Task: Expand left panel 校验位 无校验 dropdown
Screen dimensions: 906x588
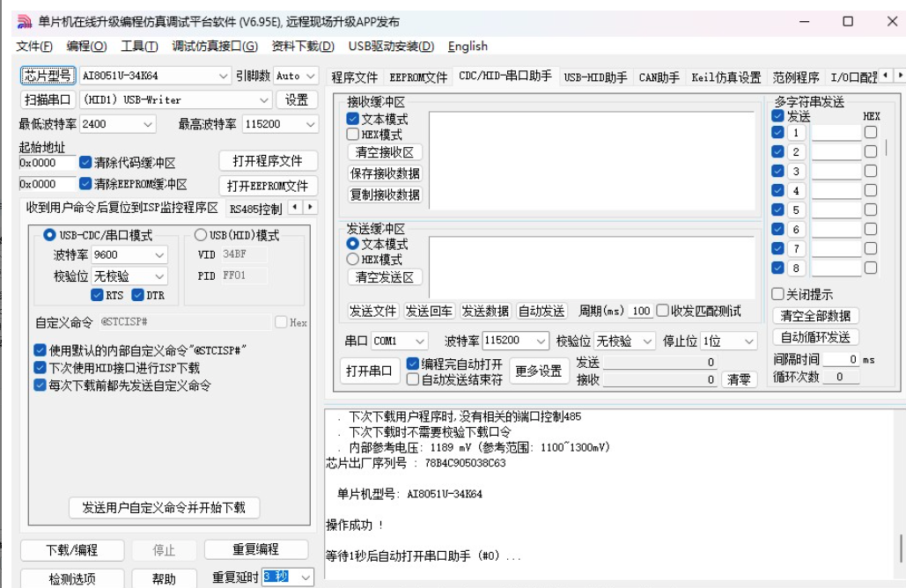Action: coord(159,276)
